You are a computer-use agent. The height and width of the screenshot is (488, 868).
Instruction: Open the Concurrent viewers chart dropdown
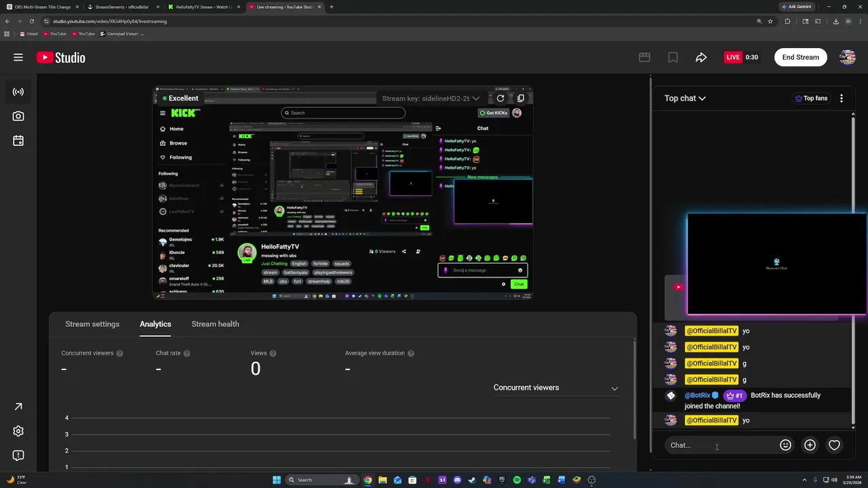point(555,388)
